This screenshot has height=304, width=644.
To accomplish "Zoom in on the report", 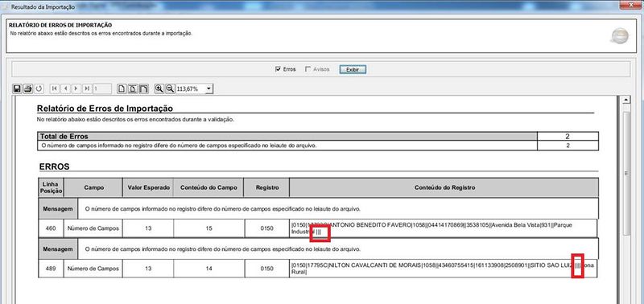I will [x=159, y=88].
